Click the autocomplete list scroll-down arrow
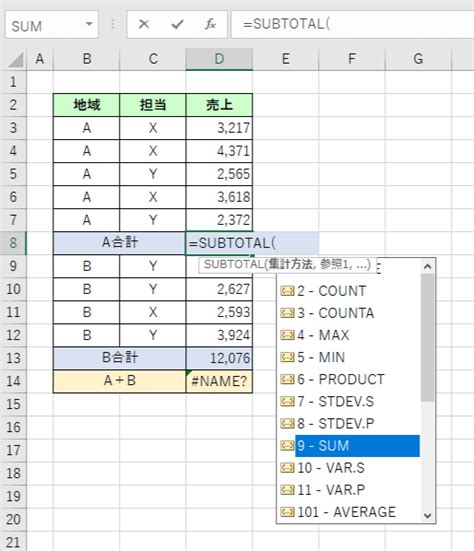 [428, 516]
